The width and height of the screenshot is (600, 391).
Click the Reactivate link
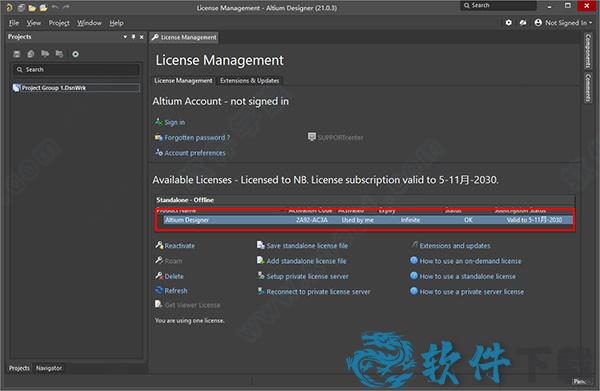coord(179,246)
